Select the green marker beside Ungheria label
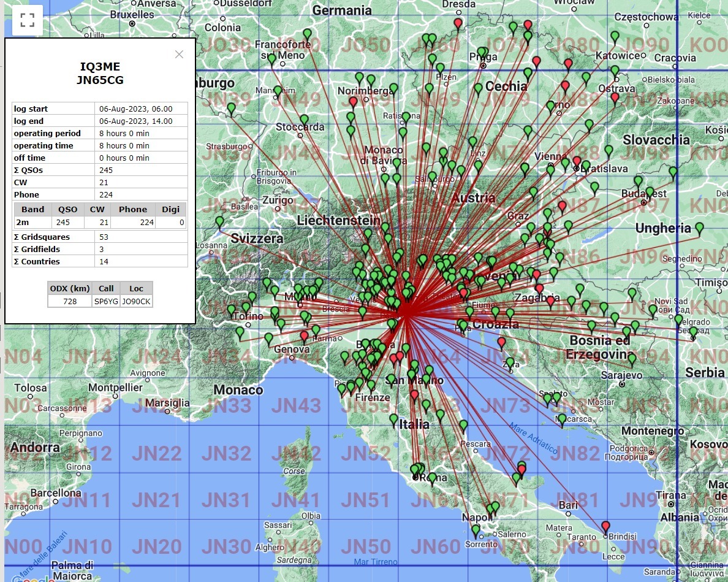 point(699,229)
